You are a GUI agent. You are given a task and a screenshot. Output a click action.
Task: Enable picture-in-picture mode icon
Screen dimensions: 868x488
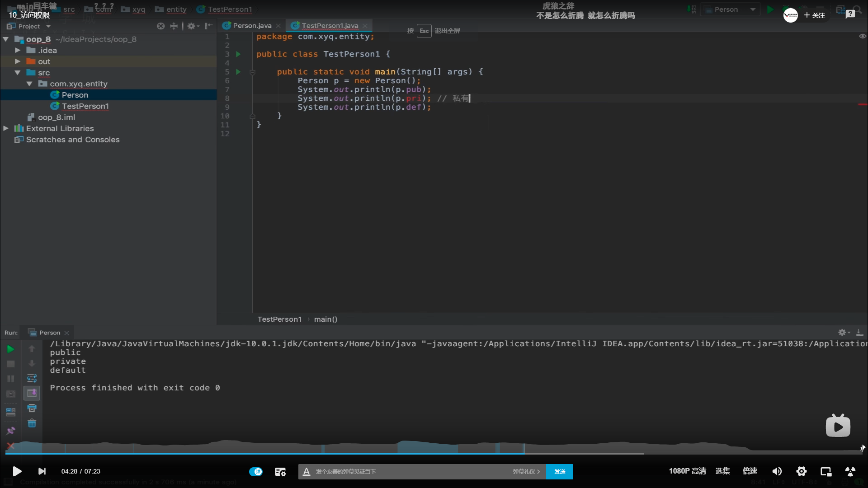(826, 471)
